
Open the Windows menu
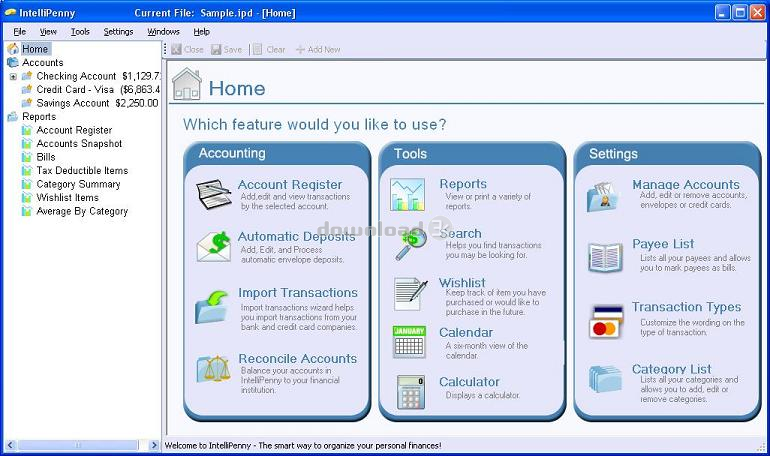164,31
